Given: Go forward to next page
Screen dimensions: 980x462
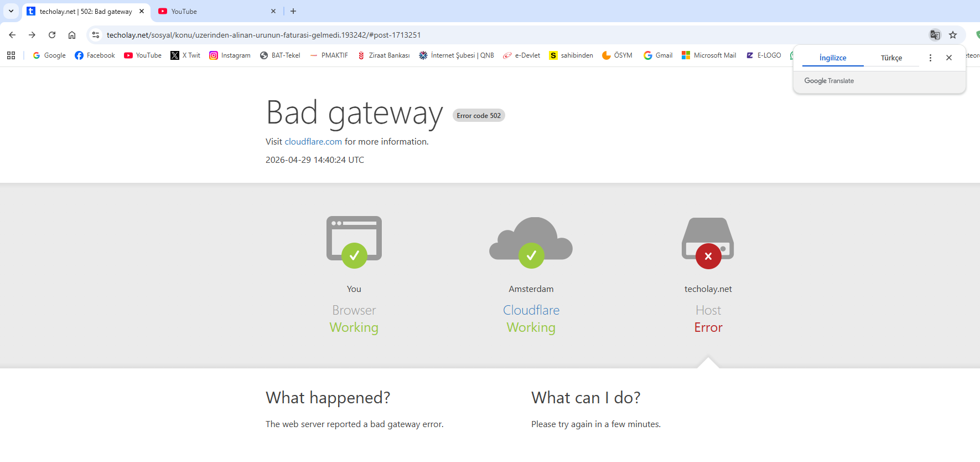Looking at the screenshot, I should pos(32,35).
